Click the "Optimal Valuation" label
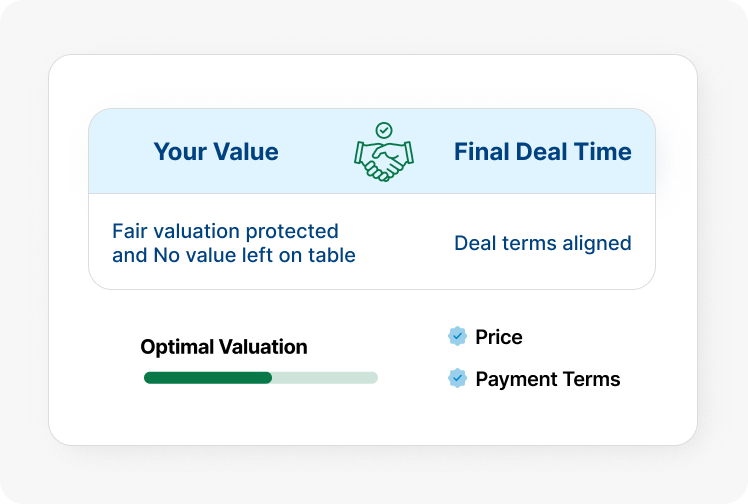Image resolution: width=748 pixels, height=504 pixels. (224, 347)
